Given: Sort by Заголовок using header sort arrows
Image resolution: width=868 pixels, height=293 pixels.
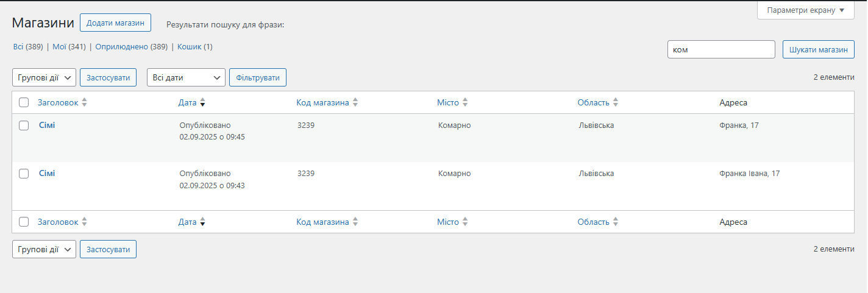Looking at the screenshot, I should click(x=84, y=102).
